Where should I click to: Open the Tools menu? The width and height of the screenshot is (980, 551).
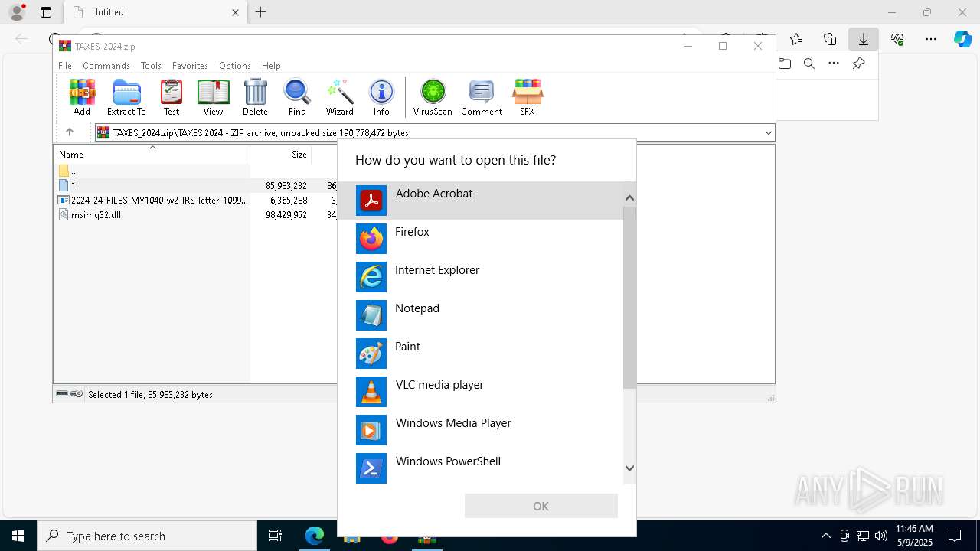pos(151,66)
